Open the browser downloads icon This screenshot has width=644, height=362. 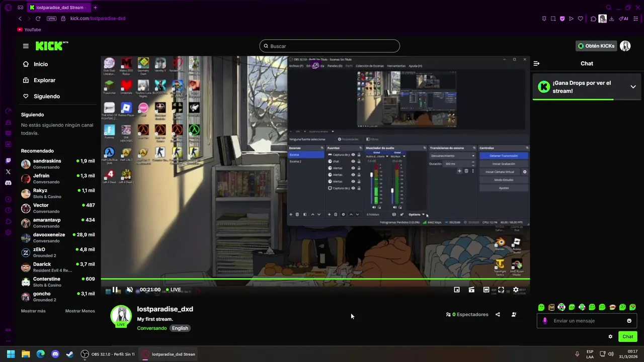[x=611, y=19]
